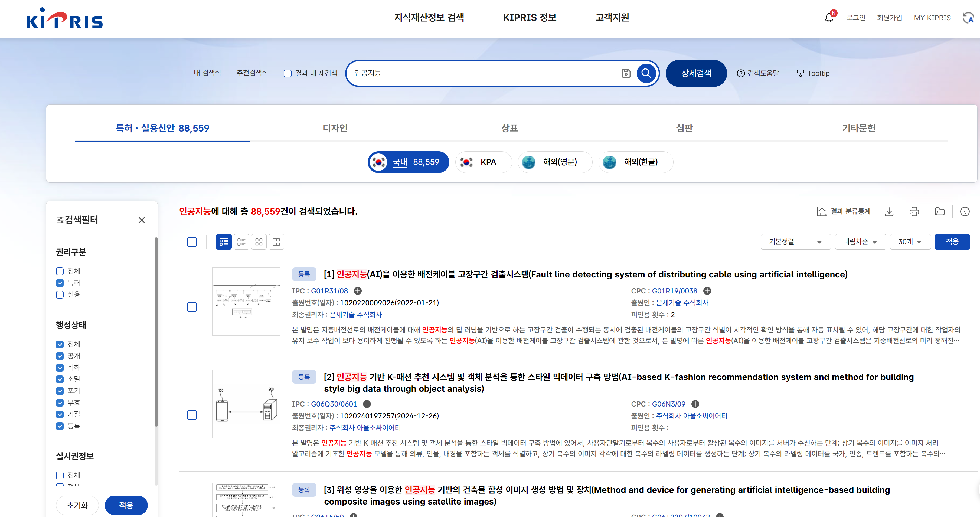This screenshot has height=517, width=980.
Task: Click the print results icon
Action: click(914, 211)
